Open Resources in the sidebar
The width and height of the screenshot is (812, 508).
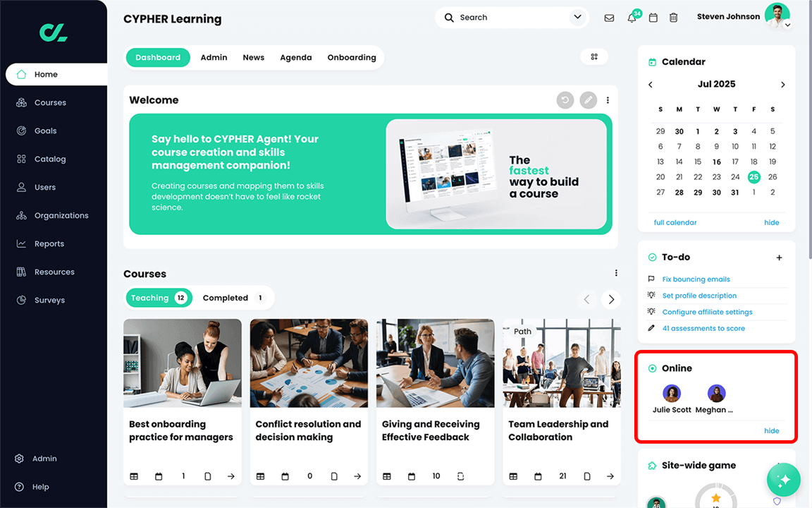pyautogui.click(x=56, y=272)
